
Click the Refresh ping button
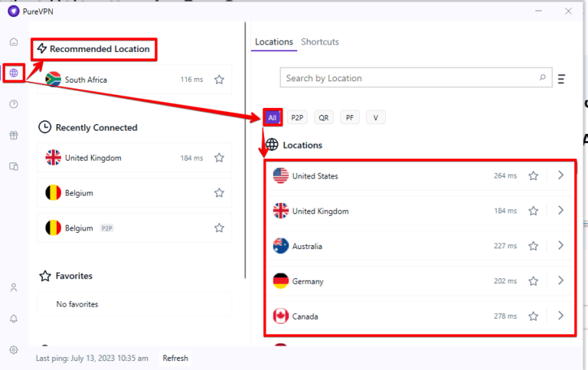click(175, 359)
